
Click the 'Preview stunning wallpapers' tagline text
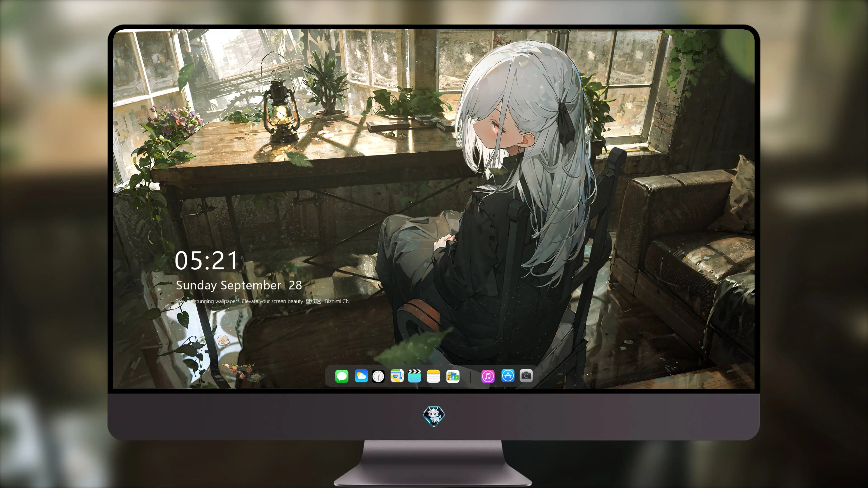click(x=208, y=301)
